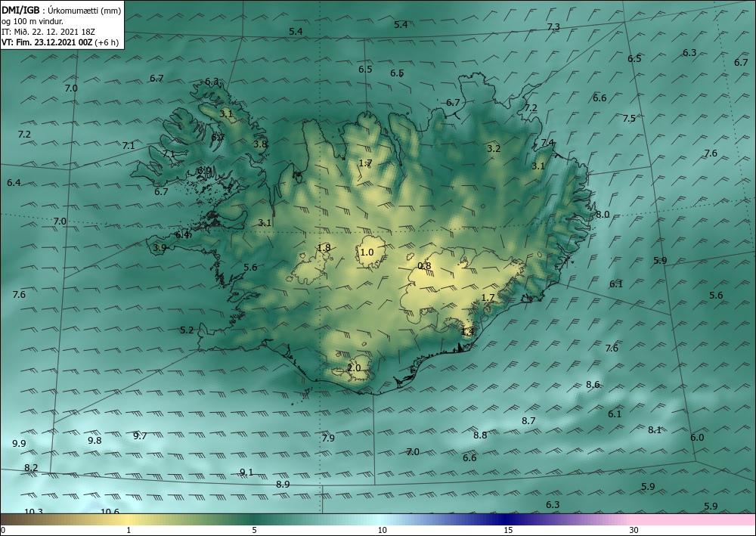Click the 8.1 value in the southeast sea
The height and width of the screenshot is (536, 756).
tap(654, 429)
